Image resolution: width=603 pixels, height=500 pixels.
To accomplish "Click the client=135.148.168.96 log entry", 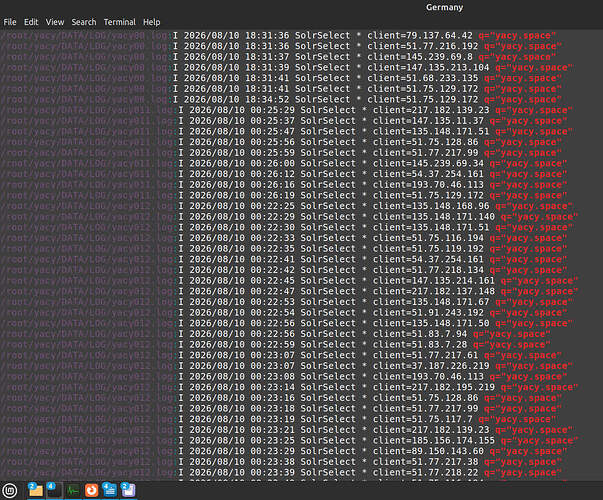I will (x=431, y=206).
